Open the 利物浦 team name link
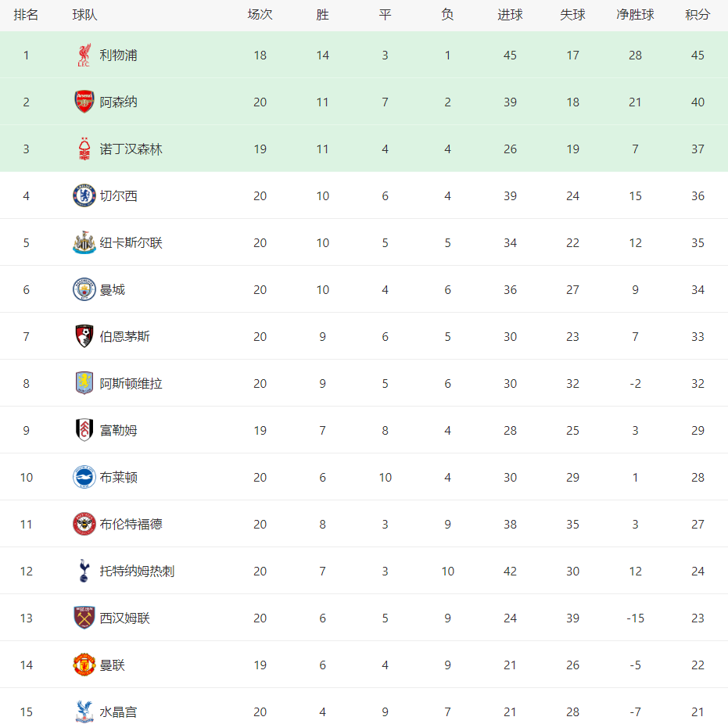 119,55
